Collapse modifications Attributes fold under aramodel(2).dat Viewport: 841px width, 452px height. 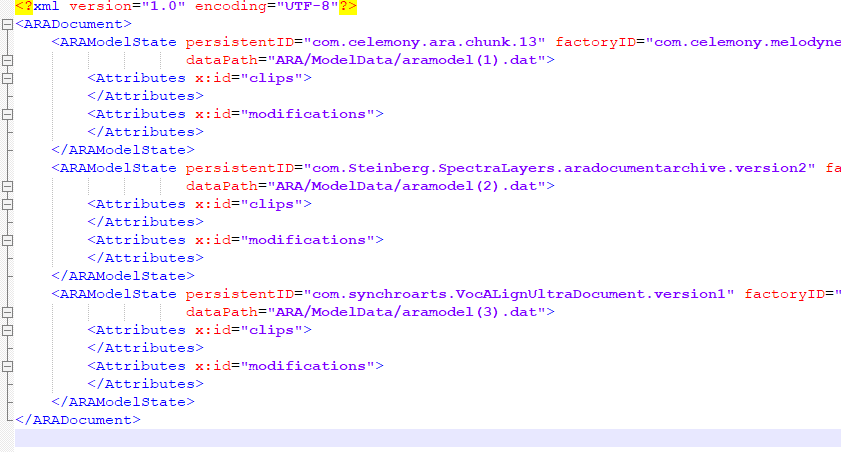(8, 240)
